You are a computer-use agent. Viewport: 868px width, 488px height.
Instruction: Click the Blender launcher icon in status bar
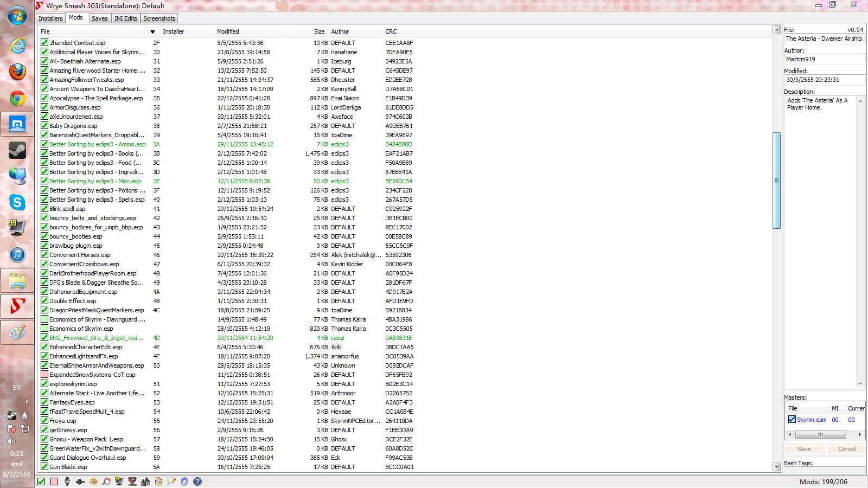click(93, 481)
